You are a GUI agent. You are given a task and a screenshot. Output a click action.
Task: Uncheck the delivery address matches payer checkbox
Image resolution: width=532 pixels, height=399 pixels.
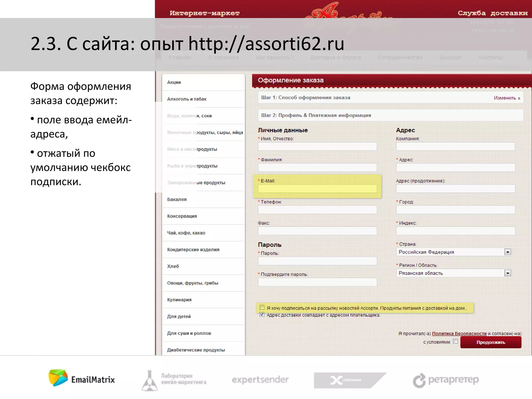(x=262, y=315)
